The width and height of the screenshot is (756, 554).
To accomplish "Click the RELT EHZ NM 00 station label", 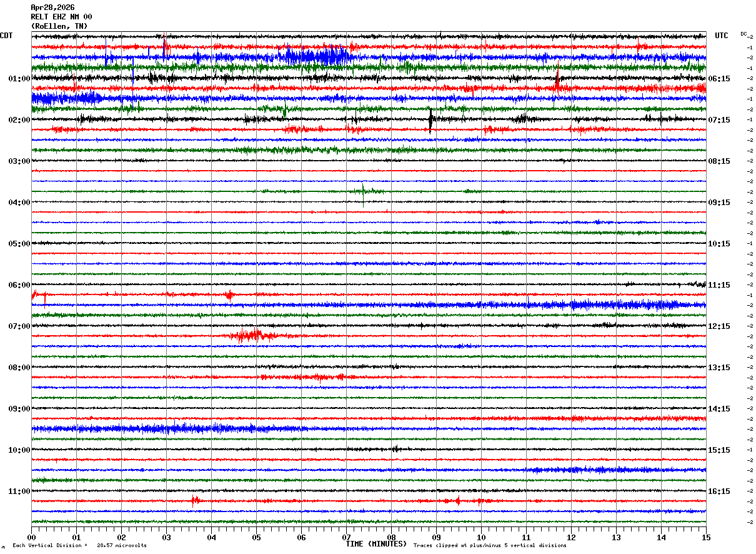I will click(x=61, y=17).
